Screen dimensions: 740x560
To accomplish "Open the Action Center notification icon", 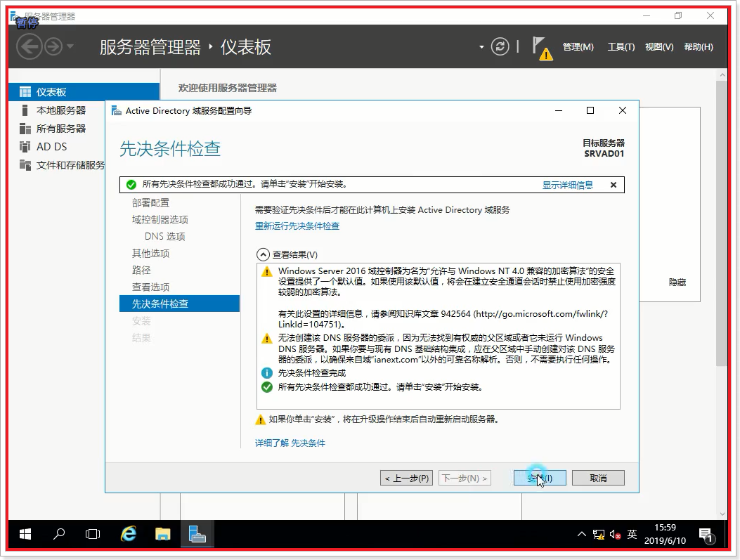I will pyautogui.click(x=707, y=535).
